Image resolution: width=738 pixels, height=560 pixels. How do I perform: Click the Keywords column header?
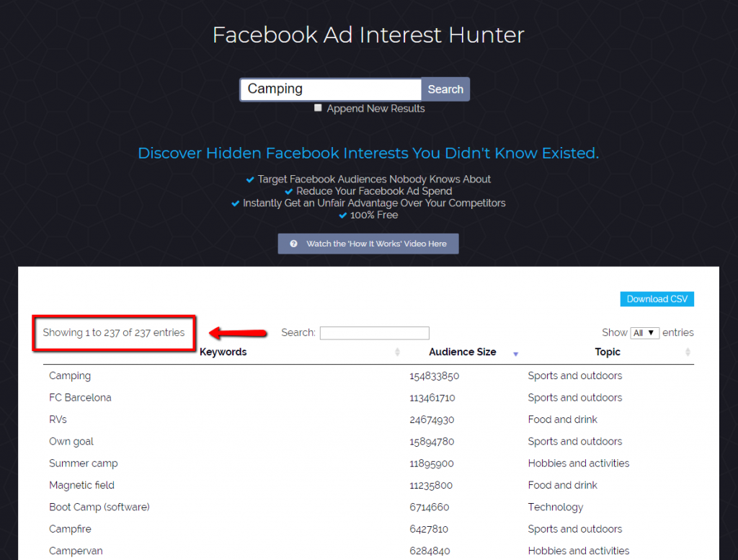tap(223, 352)
